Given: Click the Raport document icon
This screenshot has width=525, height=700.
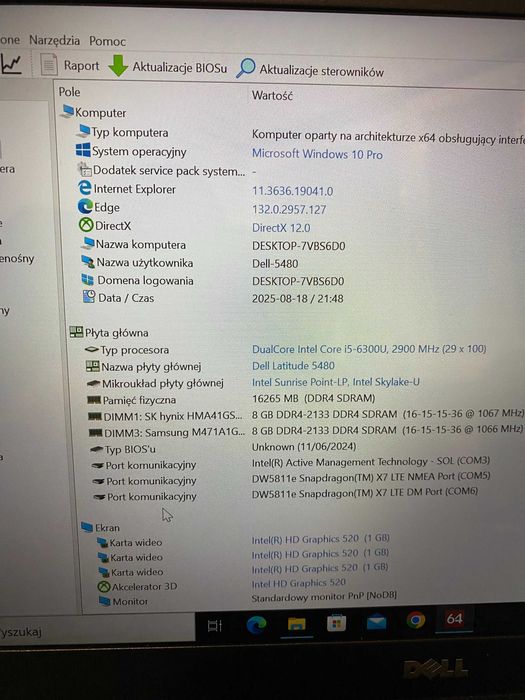Looking at the screenshot, I should pos(49,64).
